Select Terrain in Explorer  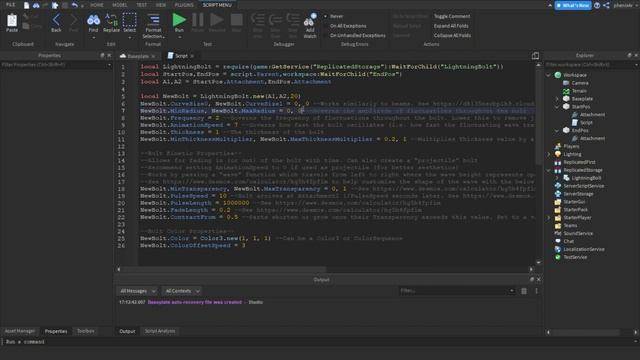[579, 91]
